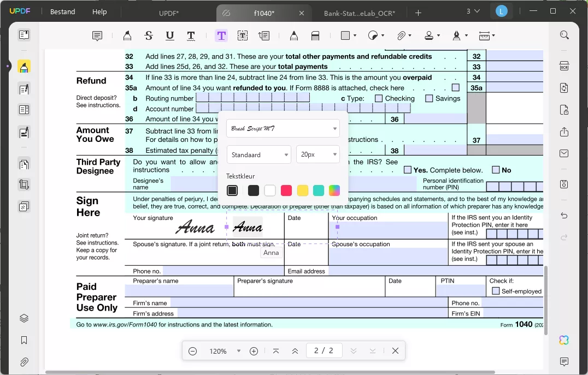Image resolution: width=588 pixels, height=375 pixels.
Task: Expand the signature options arrow
Action: pyautogui.click(x=466, y=35)
